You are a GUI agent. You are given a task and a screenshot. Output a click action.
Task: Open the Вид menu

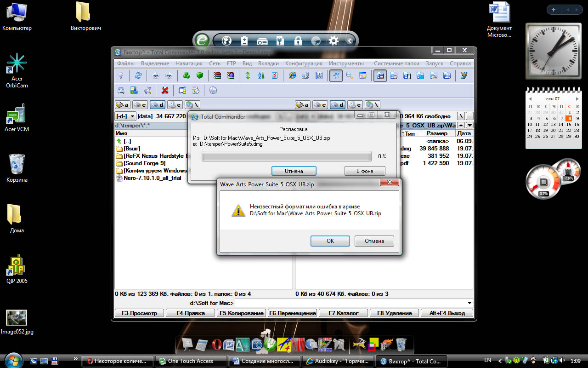(247, 63)
